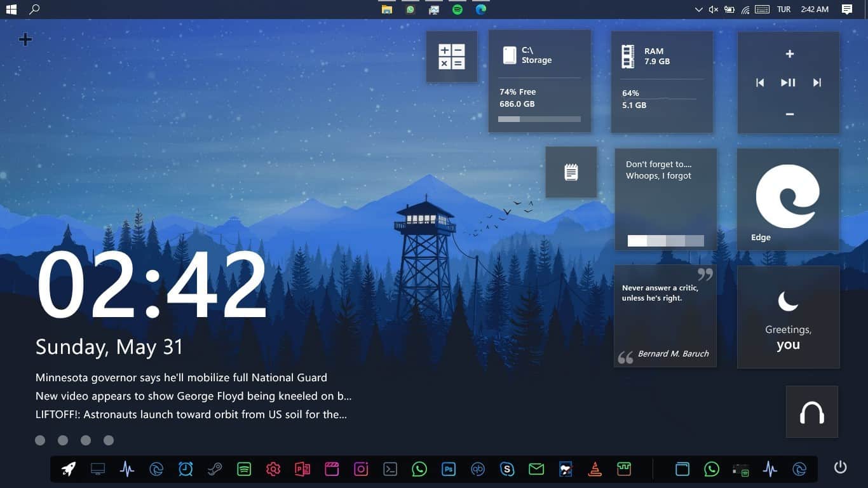Viewport: 868px width, 488px height.
Task: Expand the hidden system tray icons chevron
Action: tap(698, 10)
